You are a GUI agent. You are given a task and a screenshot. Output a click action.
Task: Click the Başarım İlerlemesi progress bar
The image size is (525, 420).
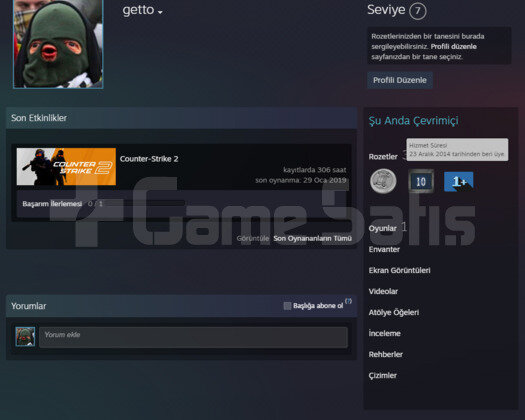point(226,204)
